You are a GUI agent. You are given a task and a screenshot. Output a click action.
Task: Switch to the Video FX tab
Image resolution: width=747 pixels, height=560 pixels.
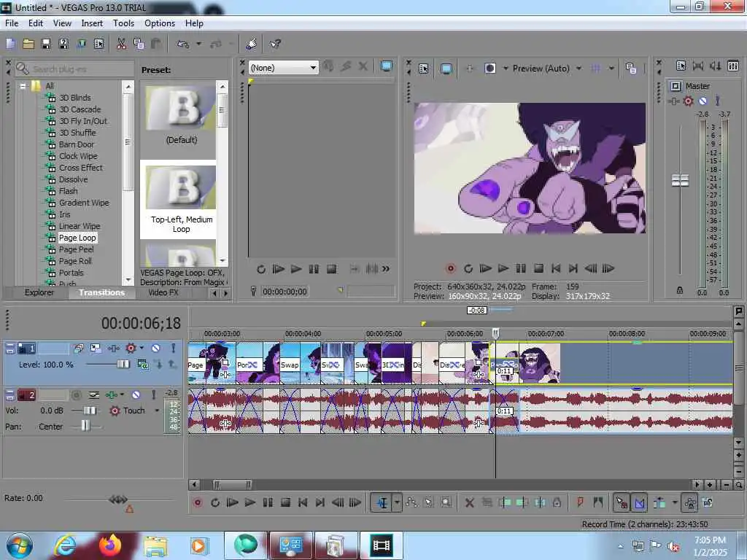163,292
